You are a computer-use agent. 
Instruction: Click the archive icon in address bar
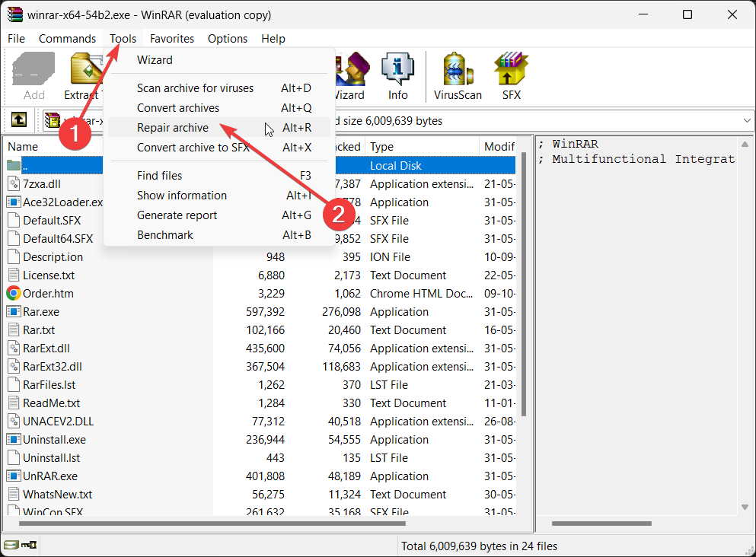click(53, 120)
